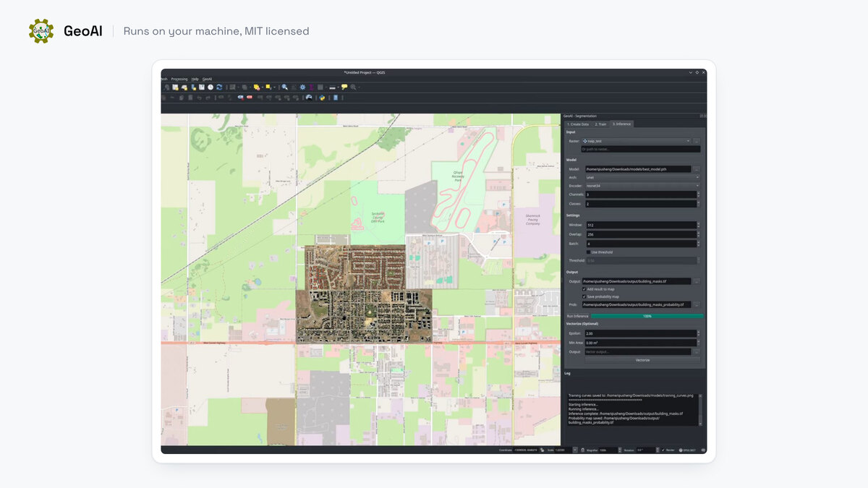Image resolution: width=868 pixels, height=488 pixels.
Task: Click the Magnifier 100% field in status bar
Action: (609, 450)
